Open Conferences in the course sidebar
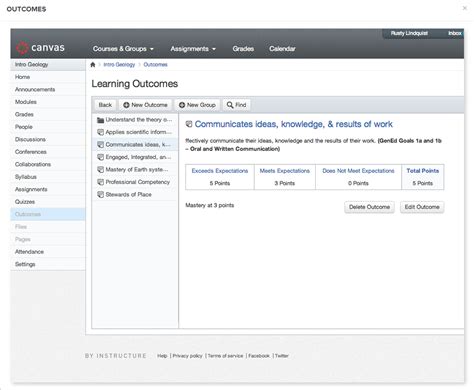 48,152
